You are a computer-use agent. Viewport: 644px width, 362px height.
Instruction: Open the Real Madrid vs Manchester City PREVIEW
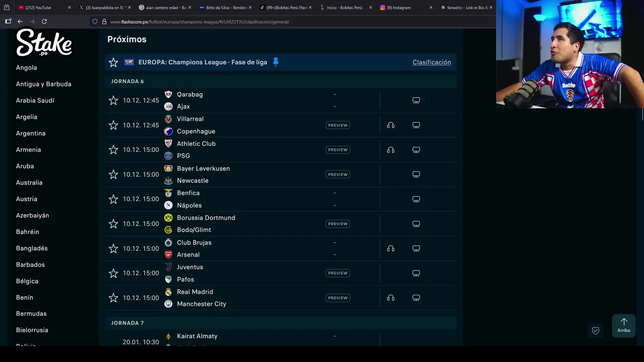pyautogui.click(x=338, y=298)
